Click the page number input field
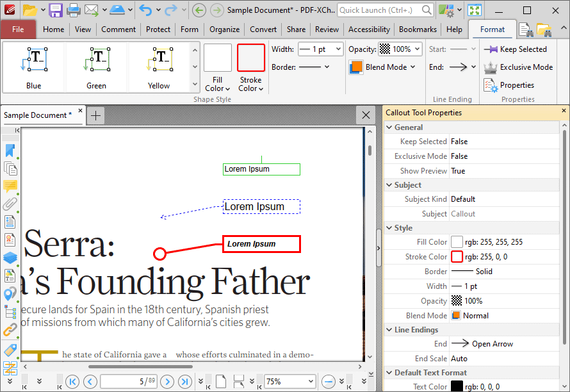The height and width of the screenshot is (392, 570). (129, 382)
